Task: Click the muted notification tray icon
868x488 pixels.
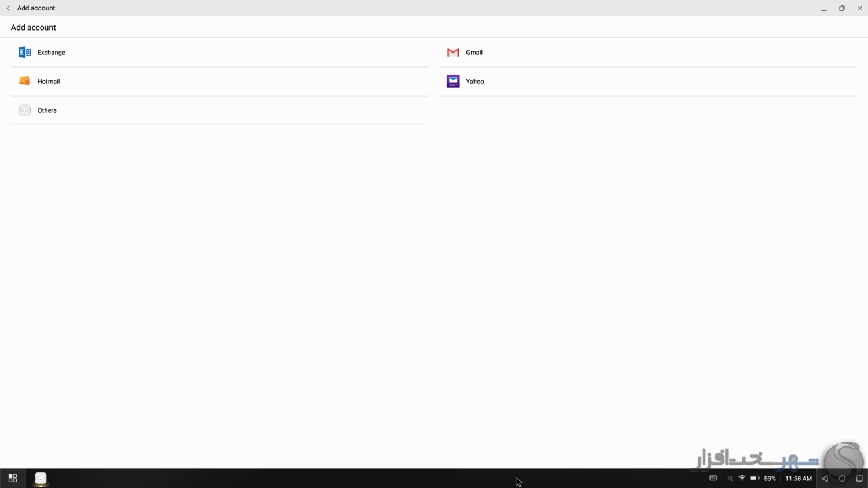Action: coord(730,478)
